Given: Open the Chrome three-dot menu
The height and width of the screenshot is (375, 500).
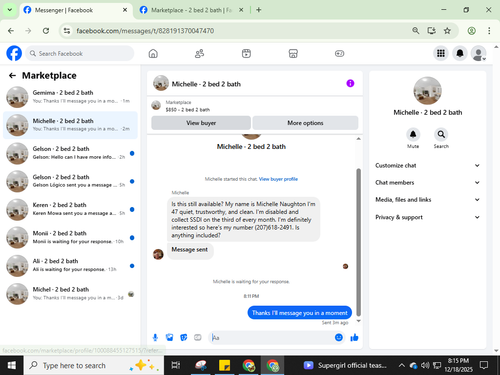Looking at the screenshot, I should coord(489,31).
